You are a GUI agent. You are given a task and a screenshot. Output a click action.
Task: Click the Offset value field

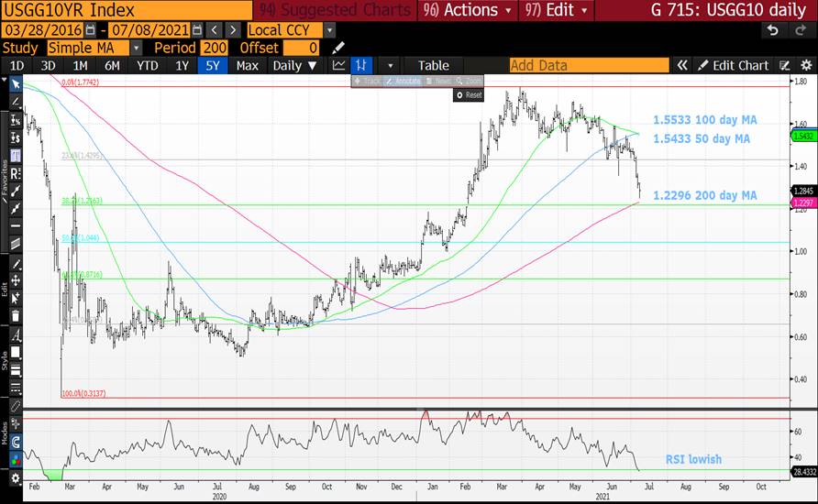[301, 48]
